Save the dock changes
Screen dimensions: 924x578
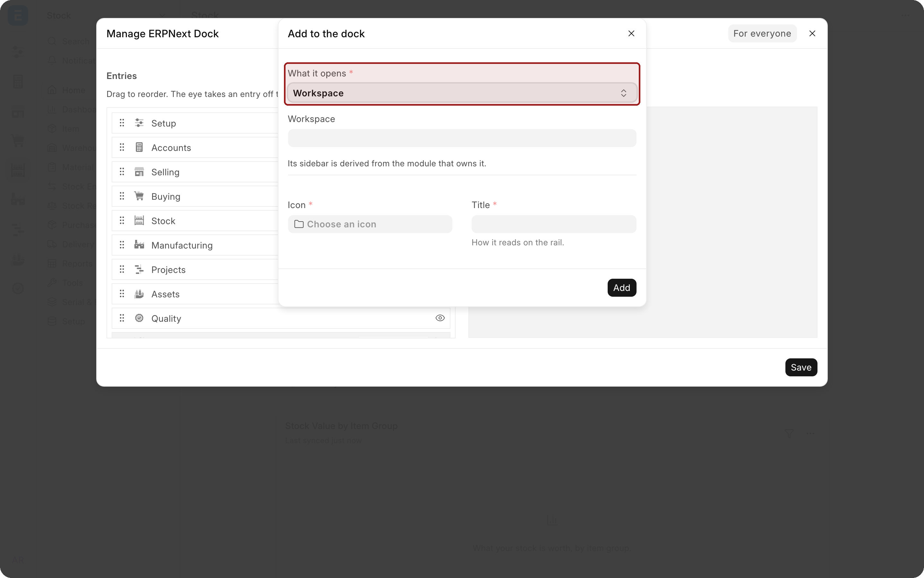(801, 367)
